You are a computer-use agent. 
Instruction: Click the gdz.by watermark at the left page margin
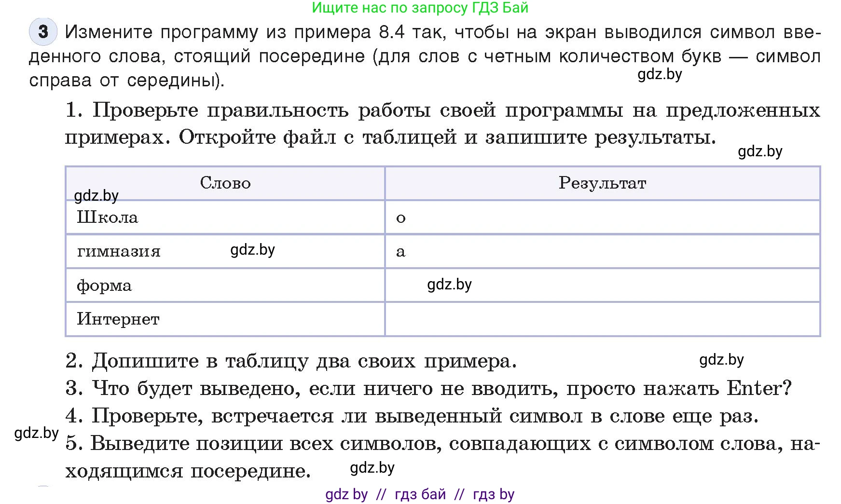coord(36,433)
